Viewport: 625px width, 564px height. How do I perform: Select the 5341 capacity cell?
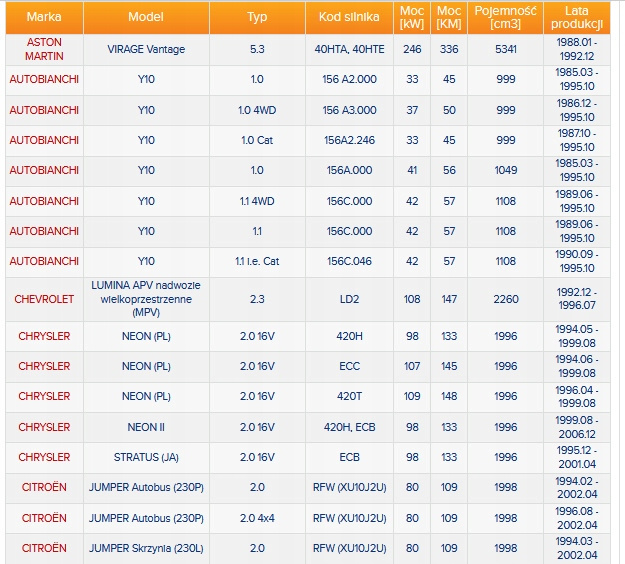click(x=505, y=49)
